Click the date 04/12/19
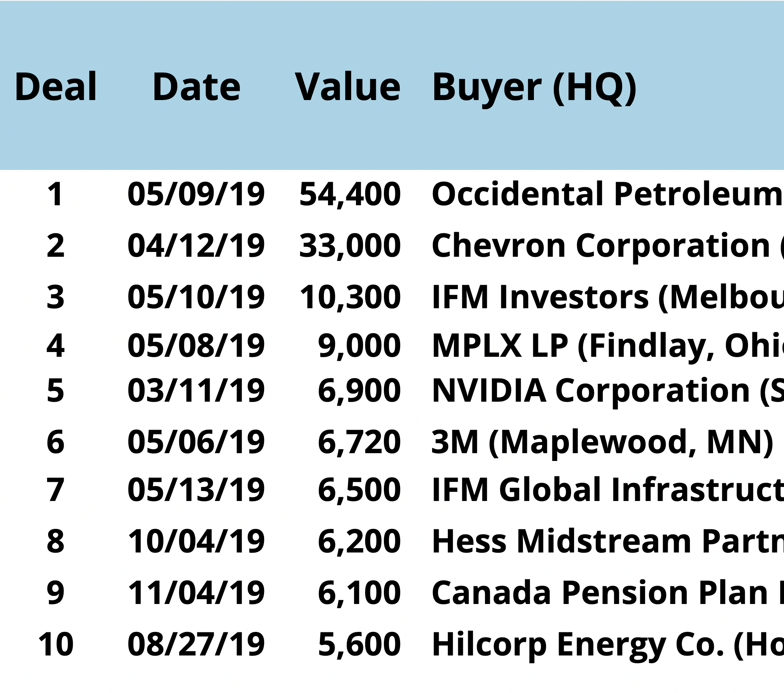784x693 pixels. [x=196, y=246]
